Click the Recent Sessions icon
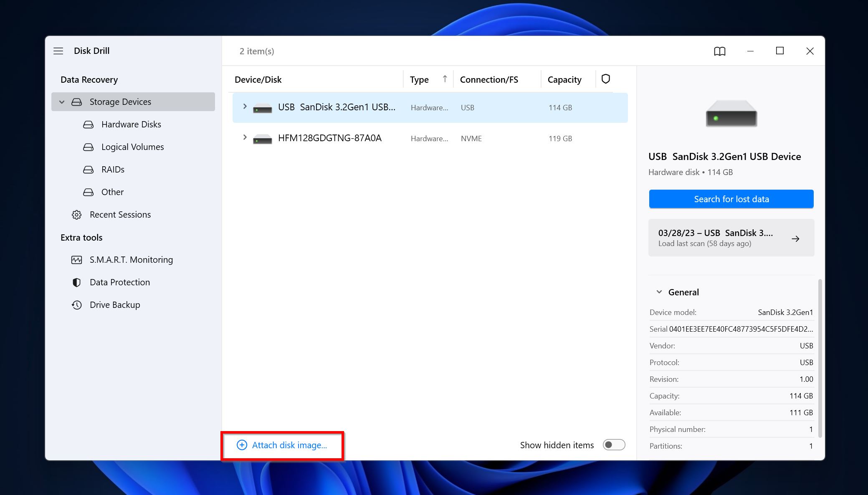 tap(76, 214)
